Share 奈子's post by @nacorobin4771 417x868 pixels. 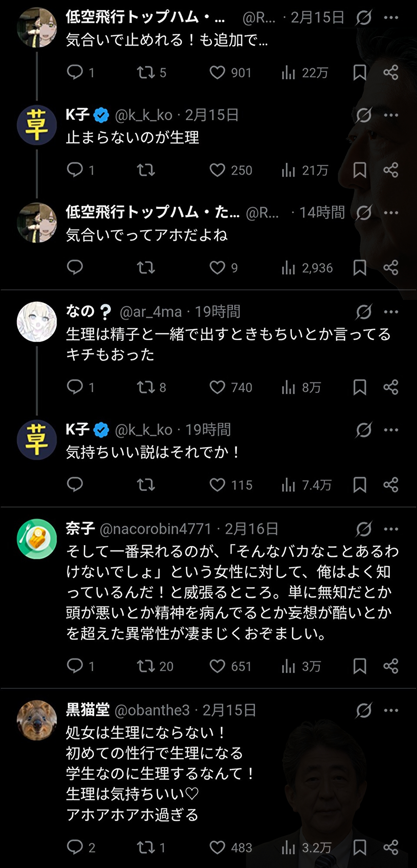pyautogui.click(x=391, y=666)
